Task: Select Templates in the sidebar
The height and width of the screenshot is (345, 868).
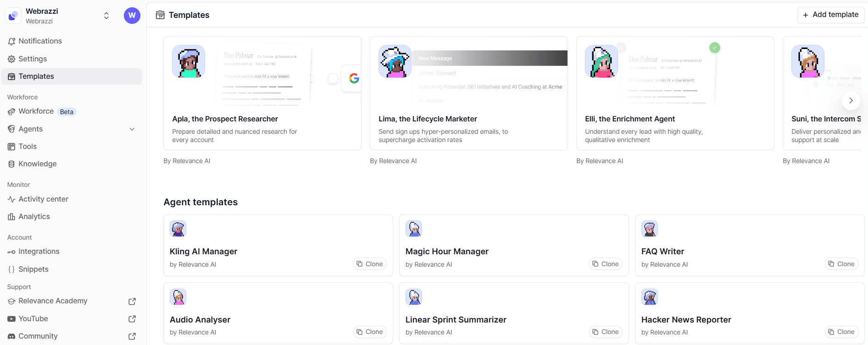Action: point(72,77)
